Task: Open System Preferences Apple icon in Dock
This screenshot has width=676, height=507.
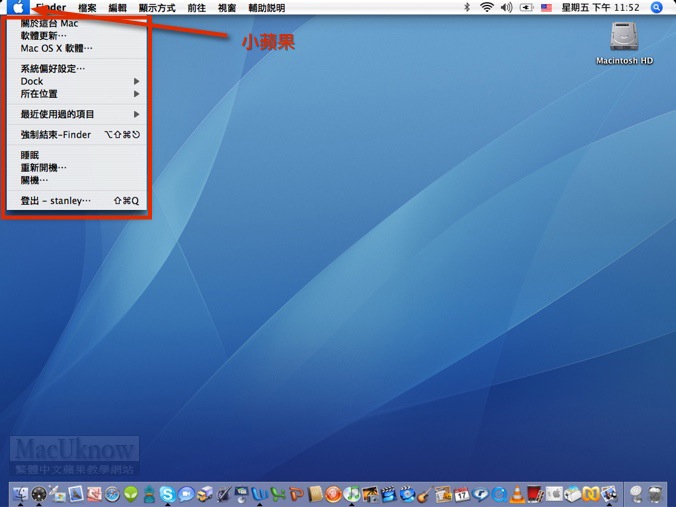Action: [x=554, y=494]
